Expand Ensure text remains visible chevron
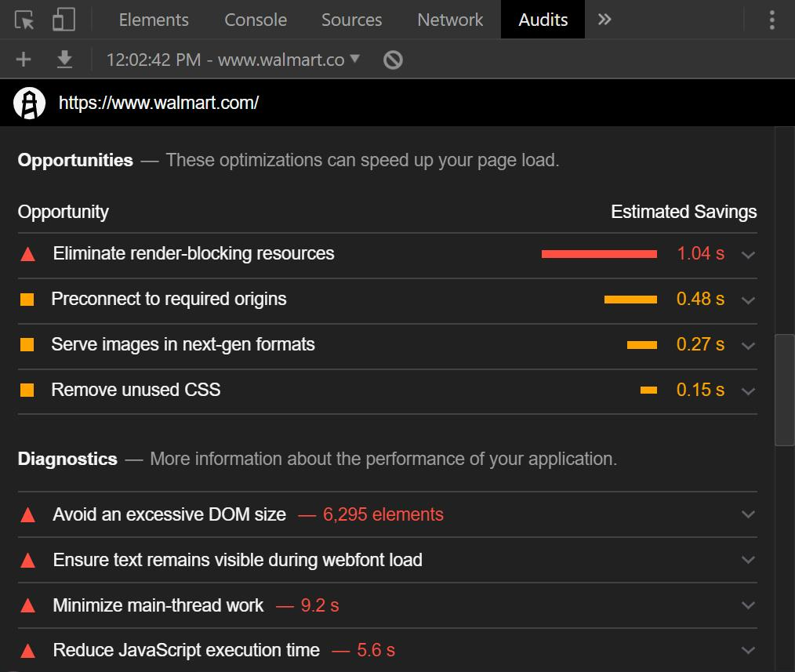 click(x=749, y=560)
